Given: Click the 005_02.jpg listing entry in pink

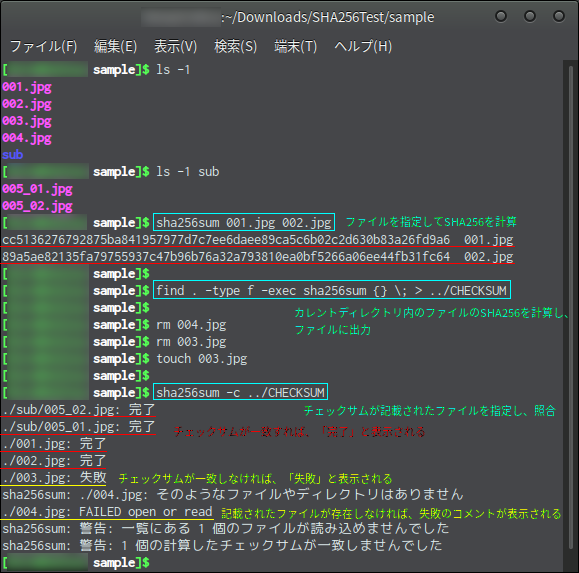Looking at the screenshot, I should pos(37,206).
